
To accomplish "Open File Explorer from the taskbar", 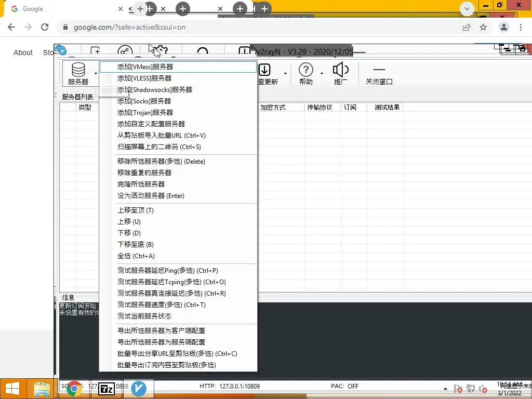I will [x=42, y=389].
